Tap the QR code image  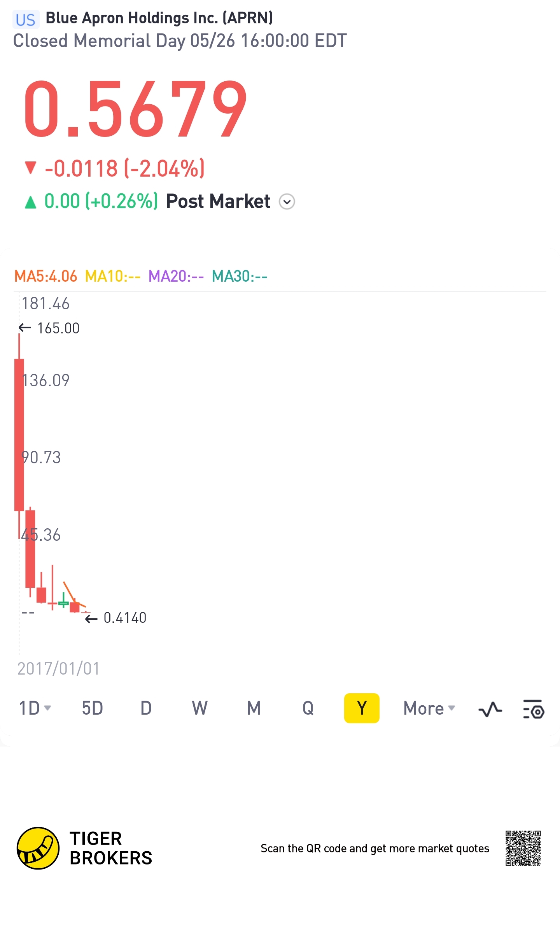pos(523,848)
